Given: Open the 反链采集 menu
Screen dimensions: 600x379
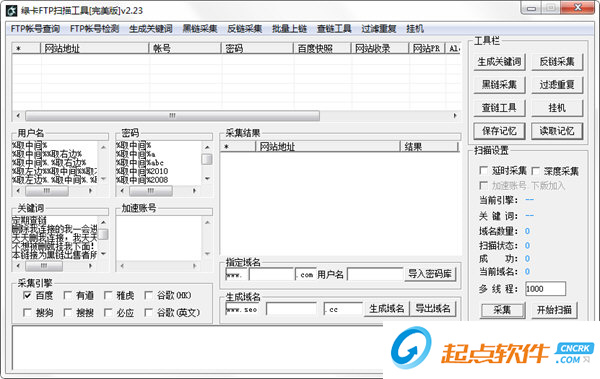Looking at the screenshot, I should coord(245,29).
